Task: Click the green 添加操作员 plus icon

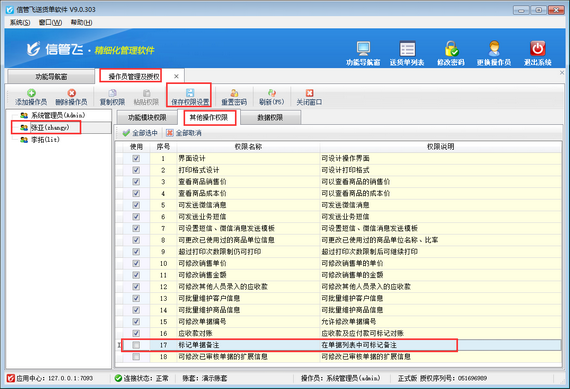Action: [31, 93]
